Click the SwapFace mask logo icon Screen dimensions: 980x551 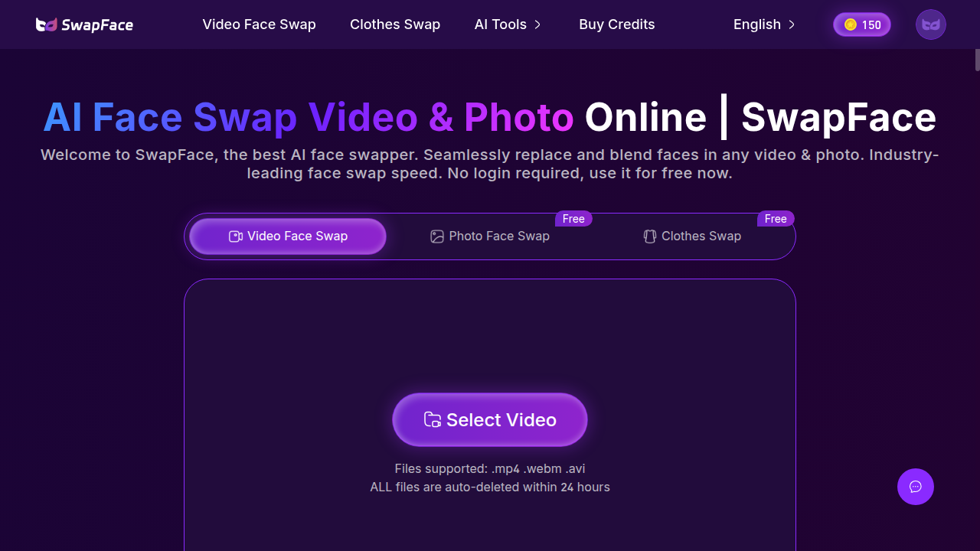tap(46, 24)
